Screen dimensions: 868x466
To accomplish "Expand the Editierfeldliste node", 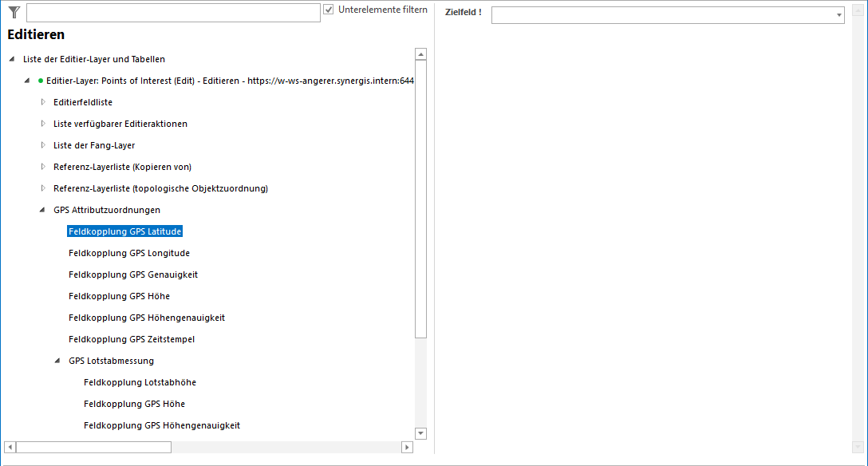I will (x=43, y=102).
